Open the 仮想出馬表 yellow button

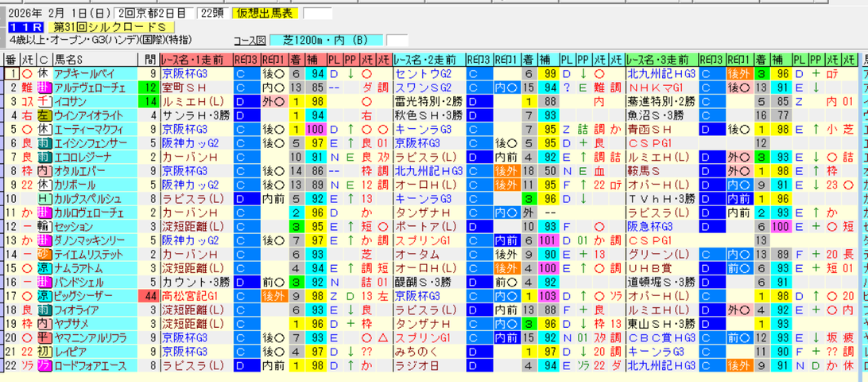tap(266, 14)
